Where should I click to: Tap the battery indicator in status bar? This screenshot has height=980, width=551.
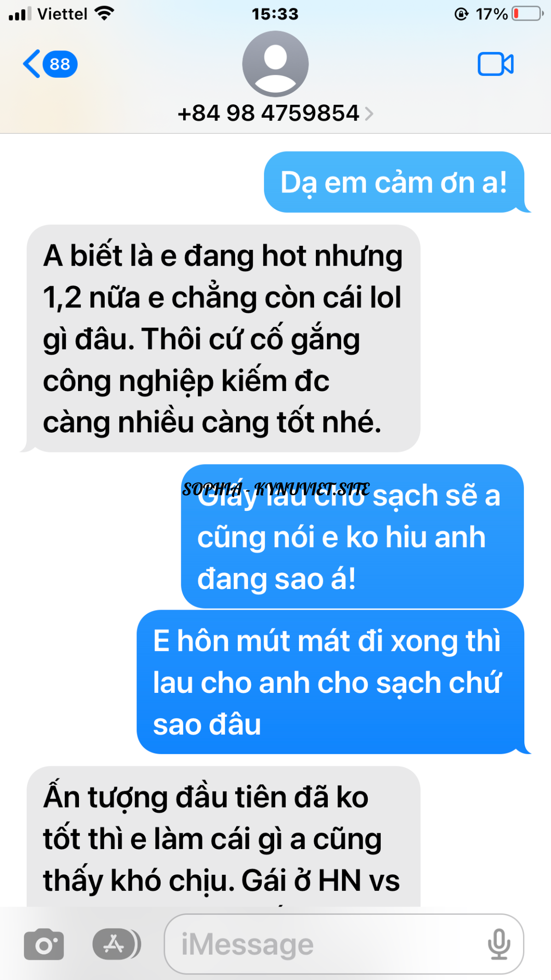pos(528,14)
